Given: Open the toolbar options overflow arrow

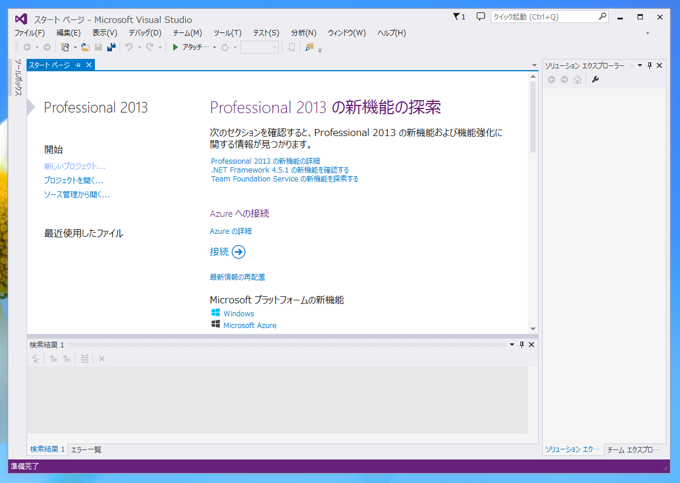Looking at the screenshot, I should click(320, 50).
